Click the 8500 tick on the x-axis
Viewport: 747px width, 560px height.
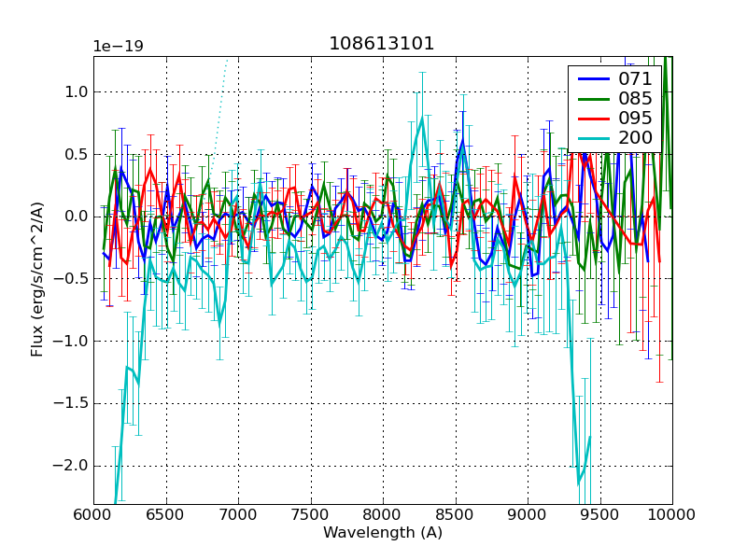(455, 514)
